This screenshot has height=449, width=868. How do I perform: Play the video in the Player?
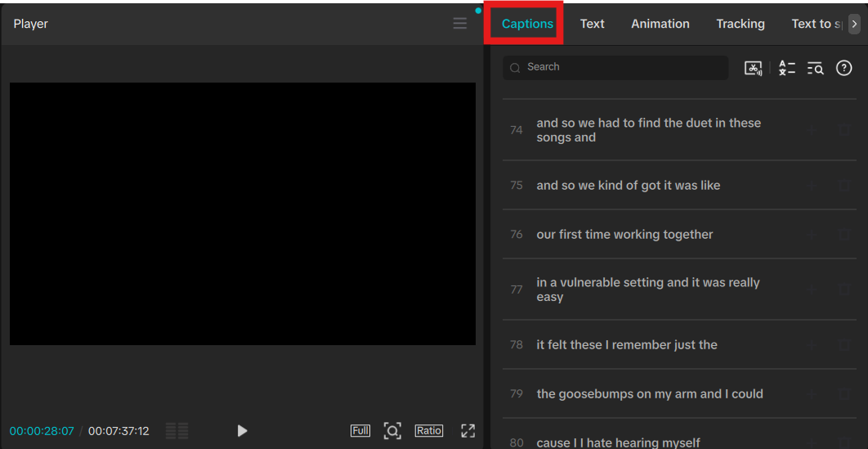tap(242, 431)
